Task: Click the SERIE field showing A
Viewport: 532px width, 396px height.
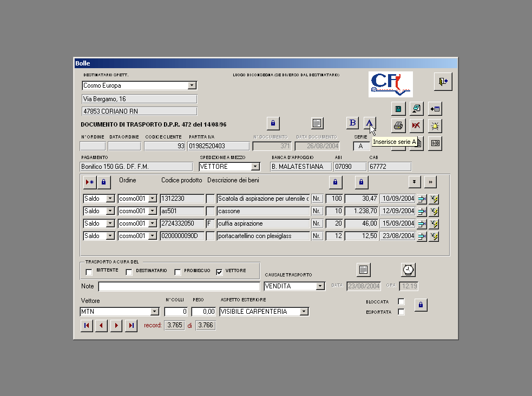Action: pos(361,146)
